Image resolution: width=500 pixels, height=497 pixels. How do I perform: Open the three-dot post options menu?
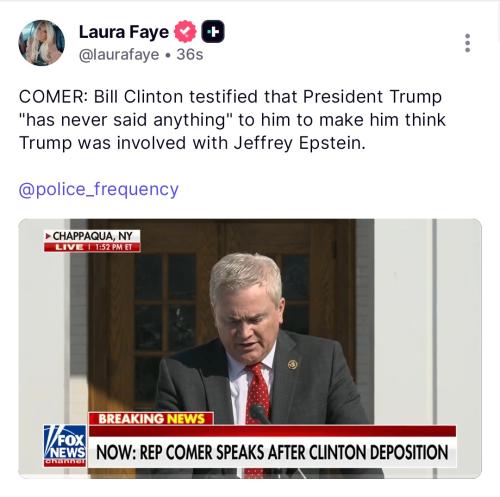tap(467, 43)
